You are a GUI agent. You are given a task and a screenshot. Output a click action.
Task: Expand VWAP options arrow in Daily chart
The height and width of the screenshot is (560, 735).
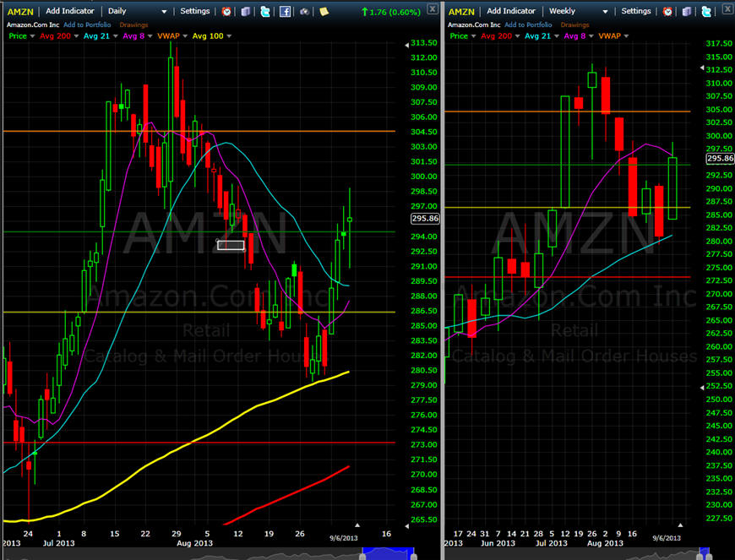[185, 36]
